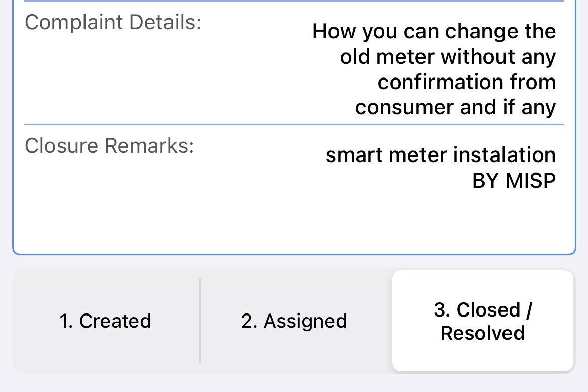Select the "smart meter instalation" remark text

coord(441,155)
